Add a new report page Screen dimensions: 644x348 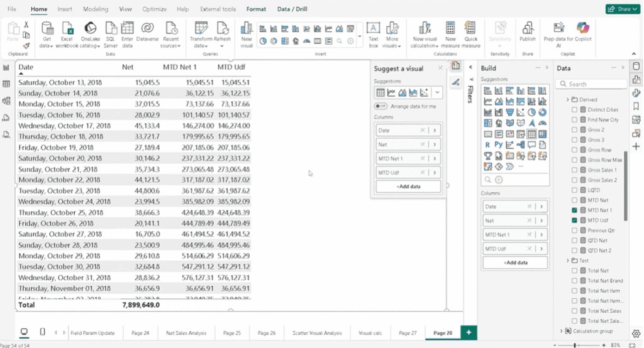(469, 332)
